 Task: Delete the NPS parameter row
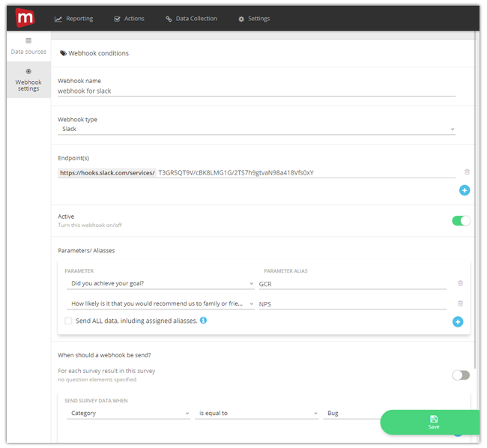tap(460, 303)
